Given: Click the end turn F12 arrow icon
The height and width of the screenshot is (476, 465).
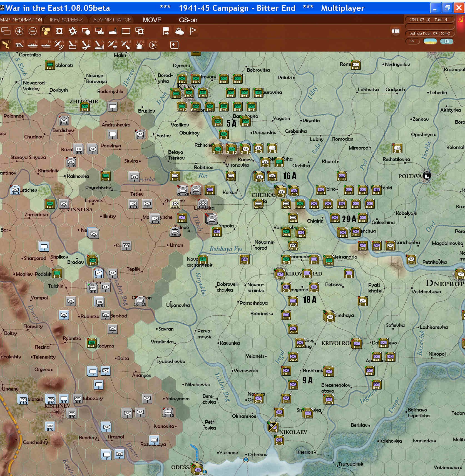Looking at the screenshot, I should tap(153, 45).
